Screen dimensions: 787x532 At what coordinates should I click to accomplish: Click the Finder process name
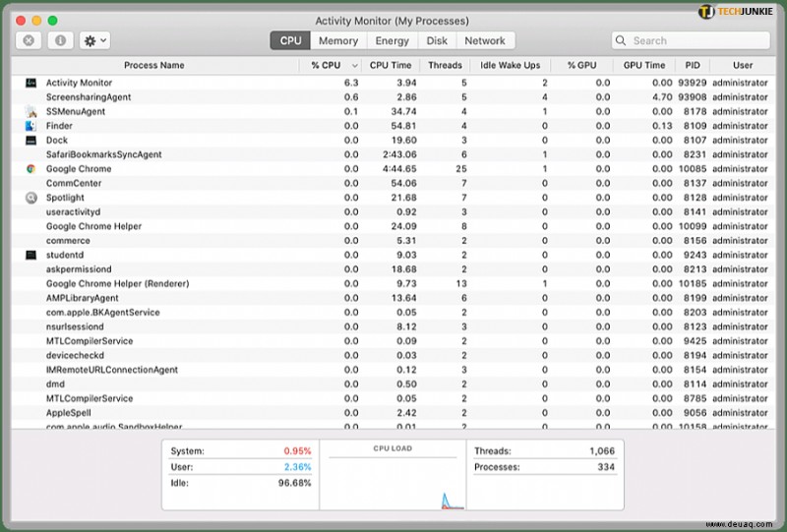click(59, 126)
